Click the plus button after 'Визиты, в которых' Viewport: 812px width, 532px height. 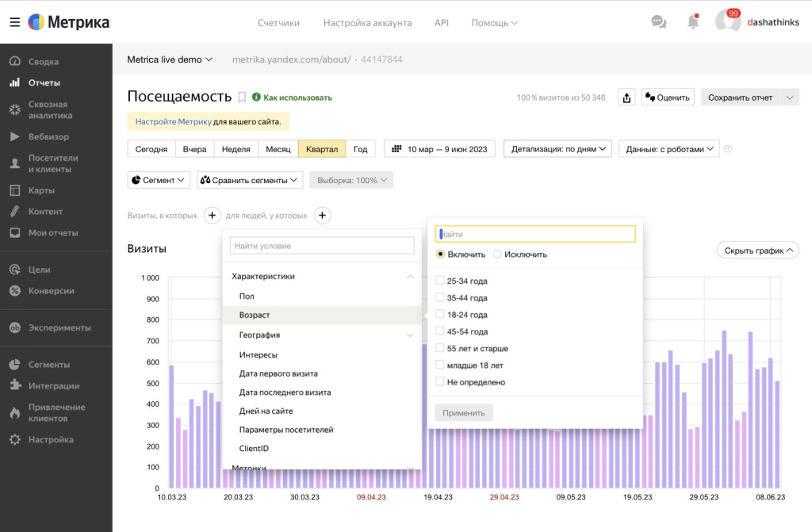click(x=212, y=215)
